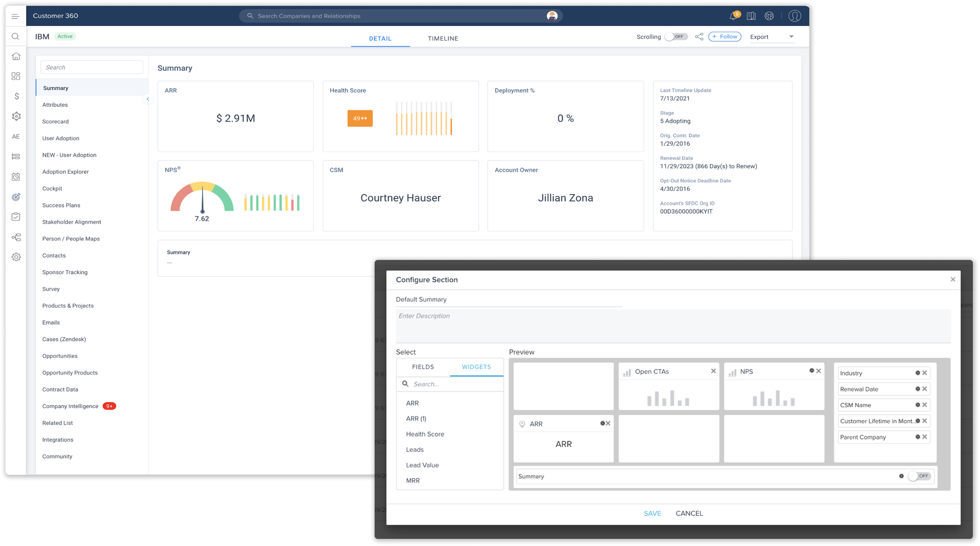This screenshot has width=980, height=546.
Task: Open the hierarchy tree sidebar icon
Action: [16, 237]
